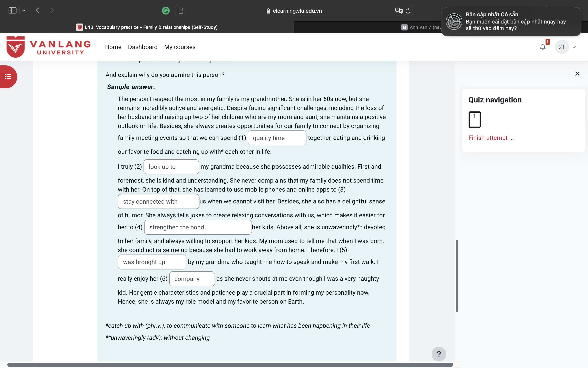
Task: Click the blank (4) field strengthen the bond
Action: [198, 227]
